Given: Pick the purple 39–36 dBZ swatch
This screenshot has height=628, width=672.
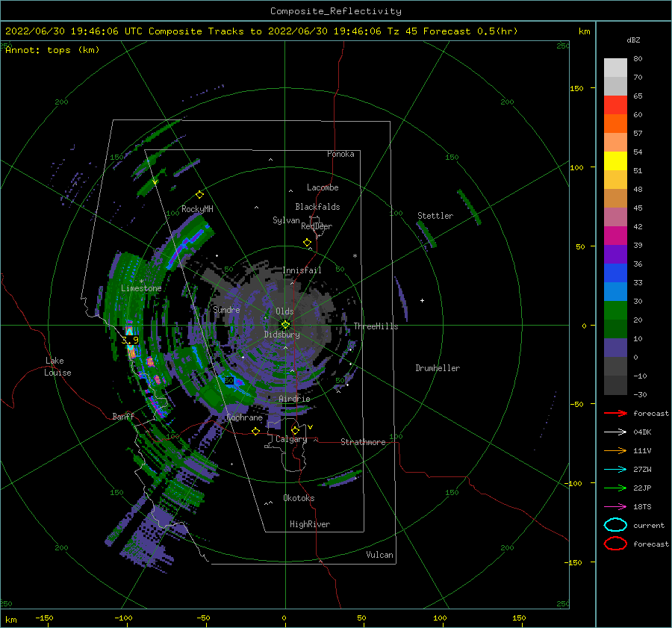Looking at the screenshot, I should pos(615,254).
